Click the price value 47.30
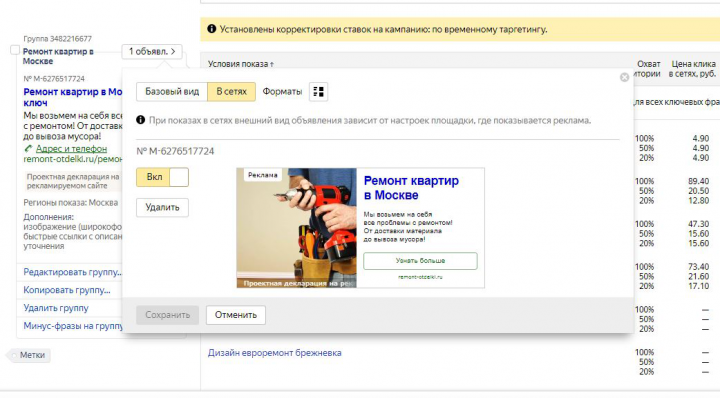 [698, 224]
